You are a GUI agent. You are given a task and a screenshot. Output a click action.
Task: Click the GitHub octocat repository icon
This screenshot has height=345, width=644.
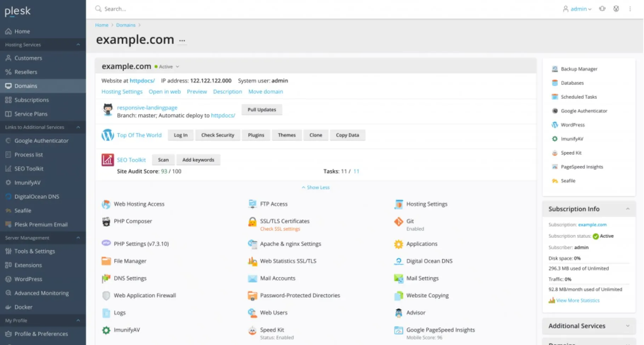pyautogui.click(x=108, y=109)
